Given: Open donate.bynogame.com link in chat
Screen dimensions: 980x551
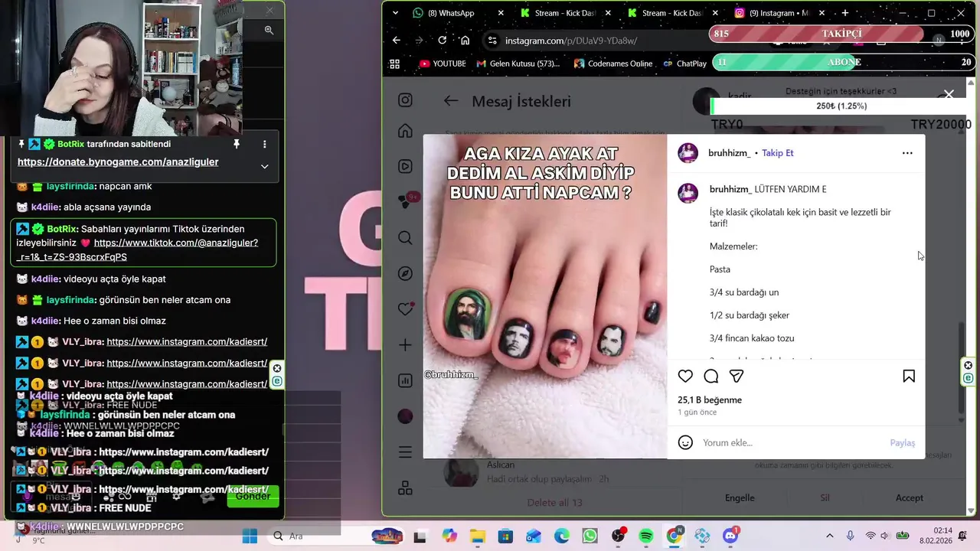Looking at the screenshot, I should click(x=118, y=162).
